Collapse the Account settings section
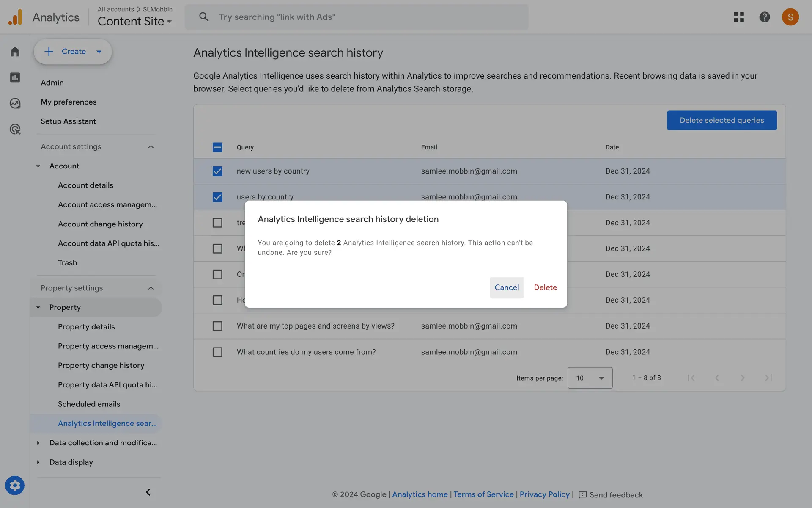 click(151, 147)
